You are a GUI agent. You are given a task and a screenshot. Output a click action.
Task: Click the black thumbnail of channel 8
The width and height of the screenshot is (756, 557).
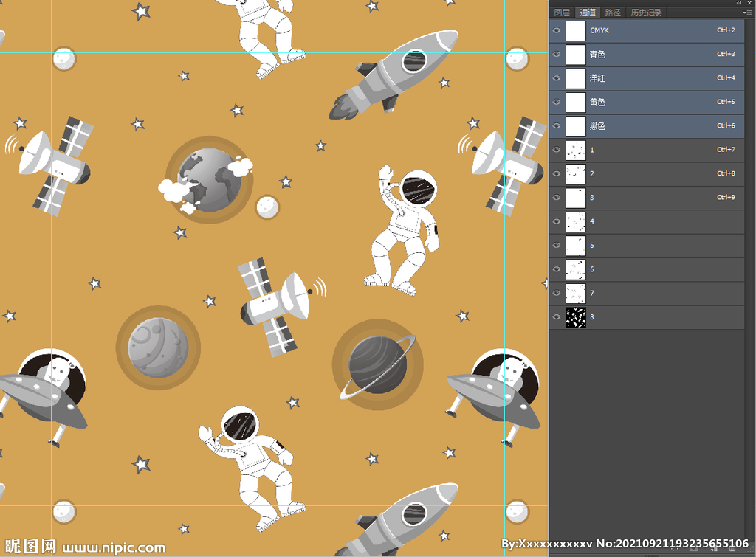tap(575, 317)
